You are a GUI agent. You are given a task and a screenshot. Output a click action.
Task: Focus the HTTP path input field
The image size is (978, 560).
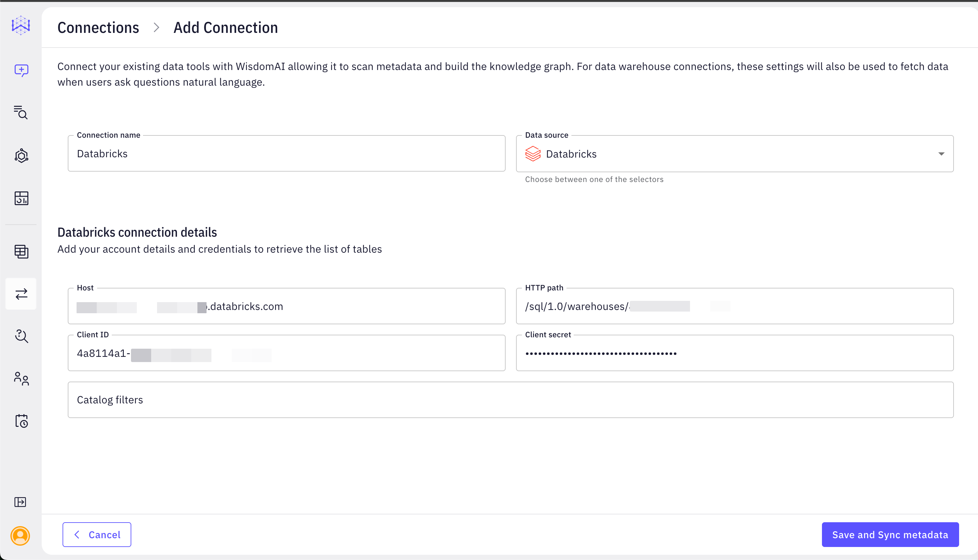[734, 306]
